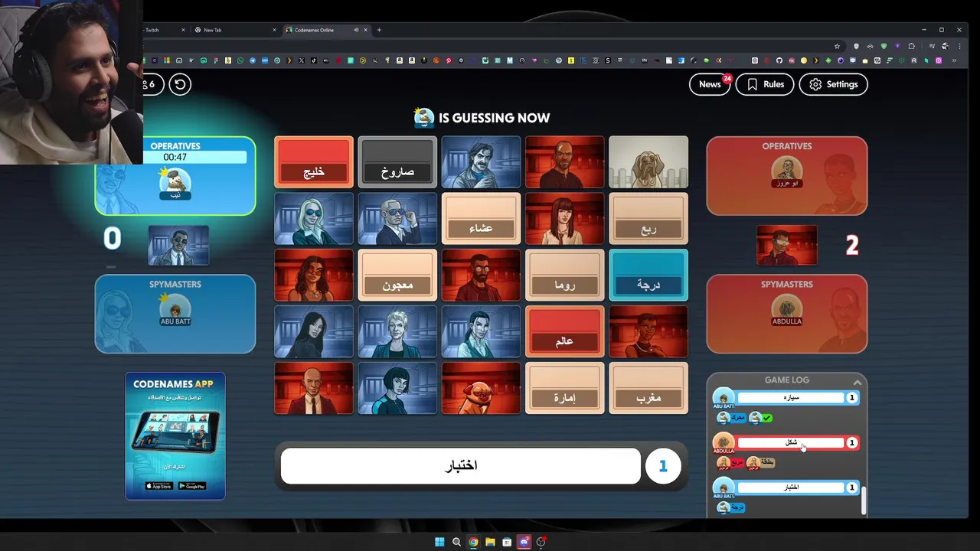
Task: Click red bald man agent card in bottom row
Action: [x=314, y=388]
